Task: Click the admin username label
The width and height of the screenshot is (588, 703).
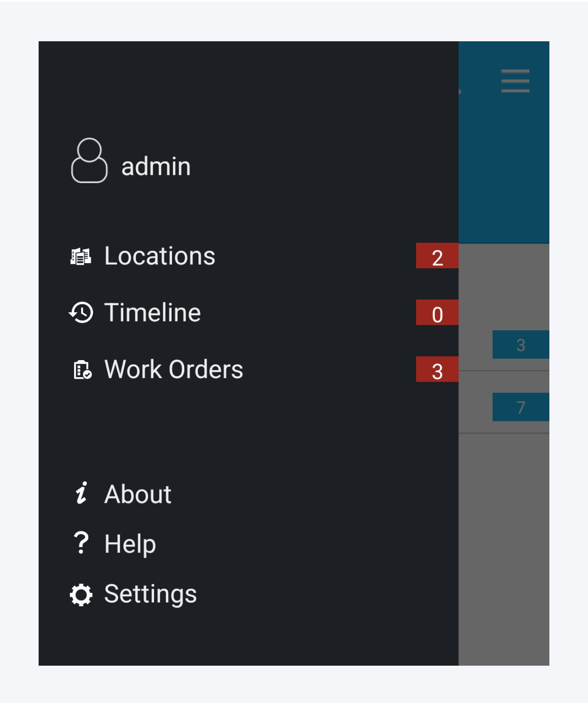Action: pos(156,166)
